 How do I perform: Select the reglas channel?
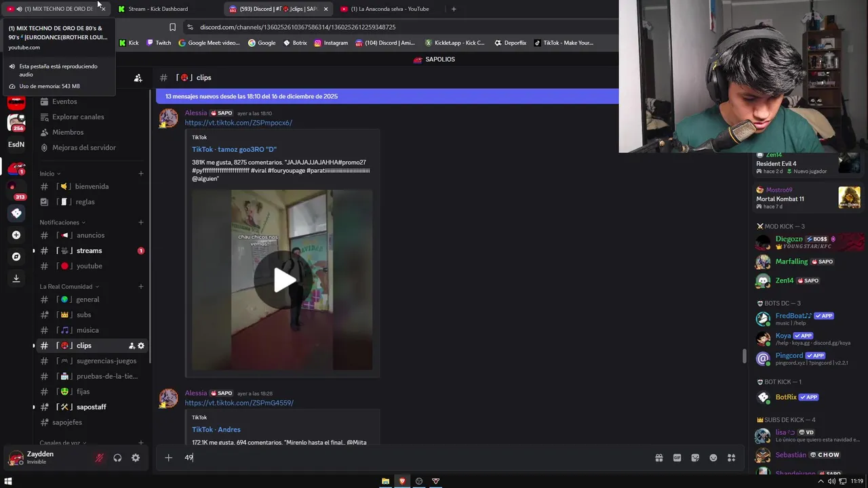tap(92, 202)
